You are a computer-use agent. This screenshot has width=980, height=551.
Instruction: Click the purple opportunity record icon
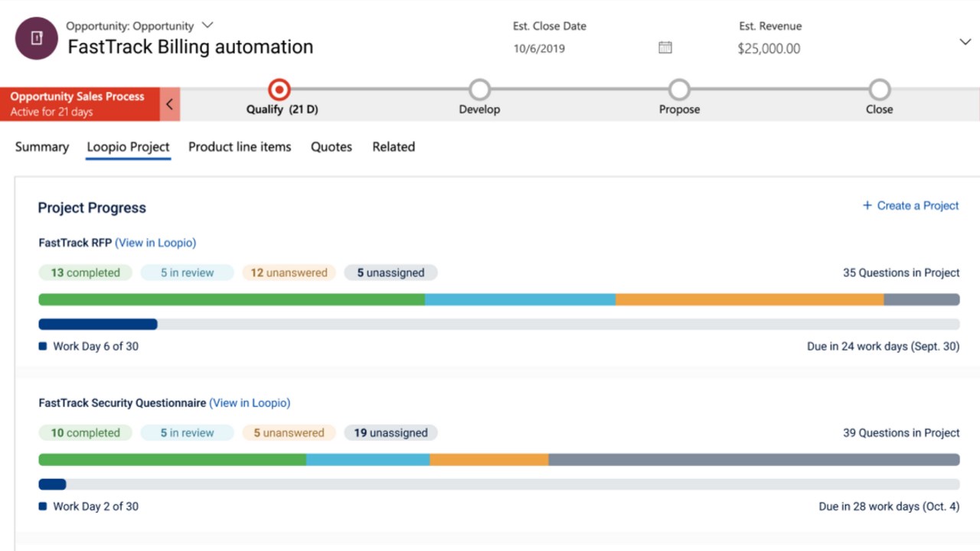pyautogui.click(x=37, y=38)
